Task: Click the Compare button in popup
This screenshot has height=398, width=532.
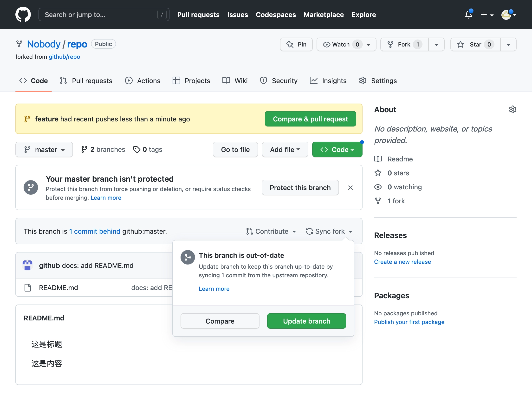Action: point(220,321)
